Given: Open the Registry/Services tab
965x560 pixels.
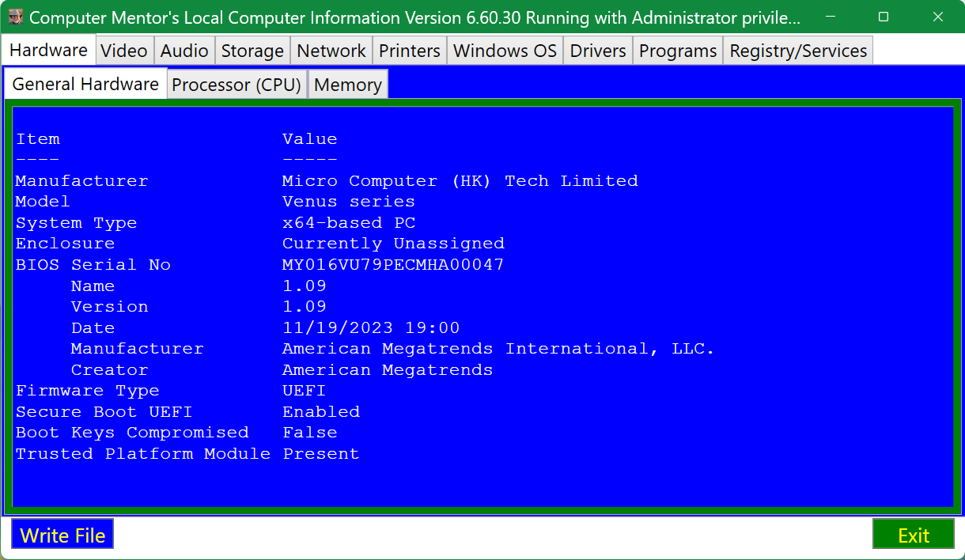Looking at the screenshot, I should pos(799,51).
